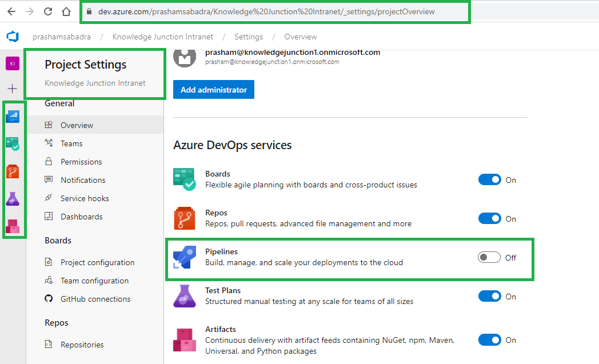
Task: Click the browser forward arrow
Action: (29, 11)
